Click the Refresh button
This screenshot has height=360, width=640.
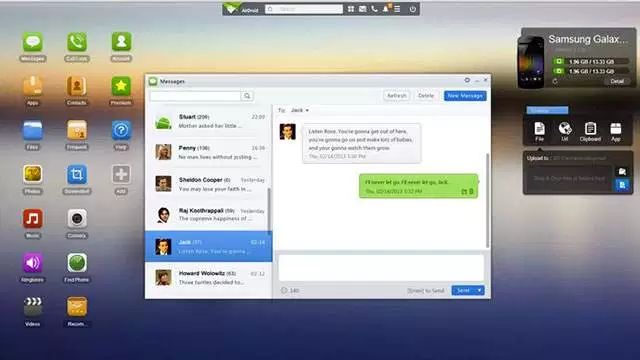396,96
